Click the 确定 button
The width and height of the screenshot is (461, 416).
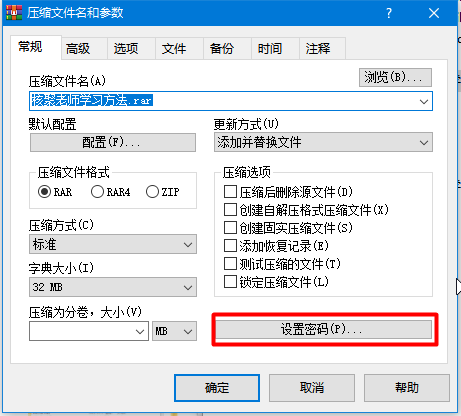point(217,388)
